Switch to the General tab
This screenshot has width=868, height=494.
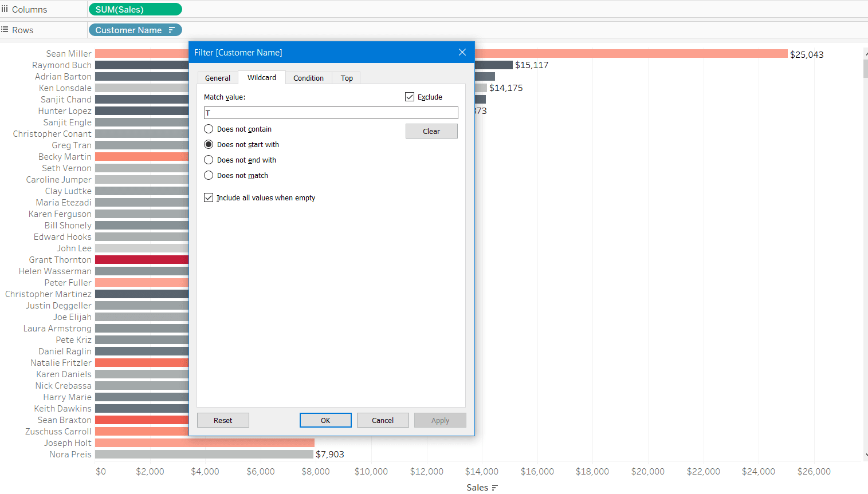pyautogui.click(x=218, y=78)
